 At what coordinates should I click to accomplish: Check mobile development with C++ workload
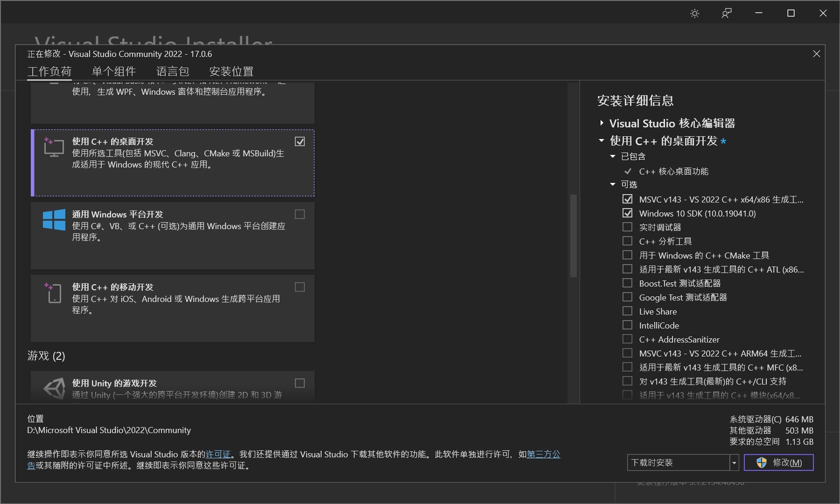click(300, 287)
